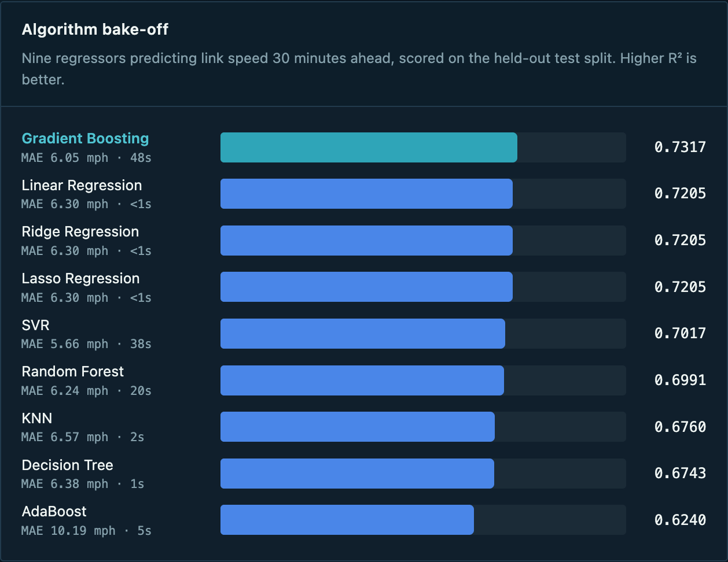Select the 0.6991 score value

680,380
